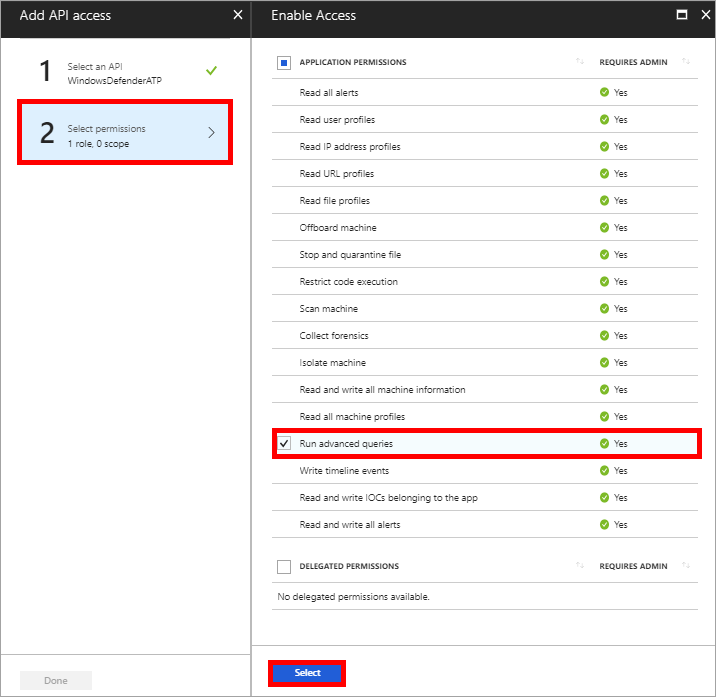Screen dimensions: 716x697
Task: Close the Enable Access blade
Action: pos(701,15)
